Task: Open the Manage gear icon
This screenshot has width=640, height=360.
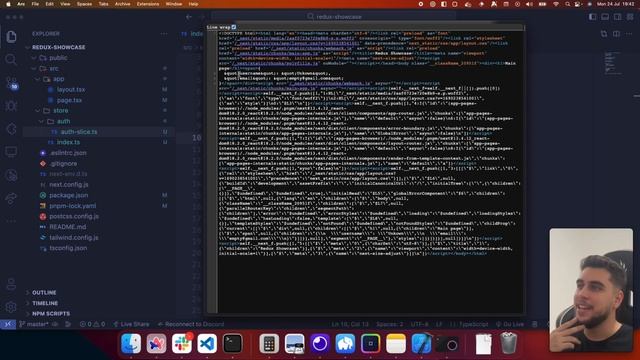Action: click(x=11, y=307)
